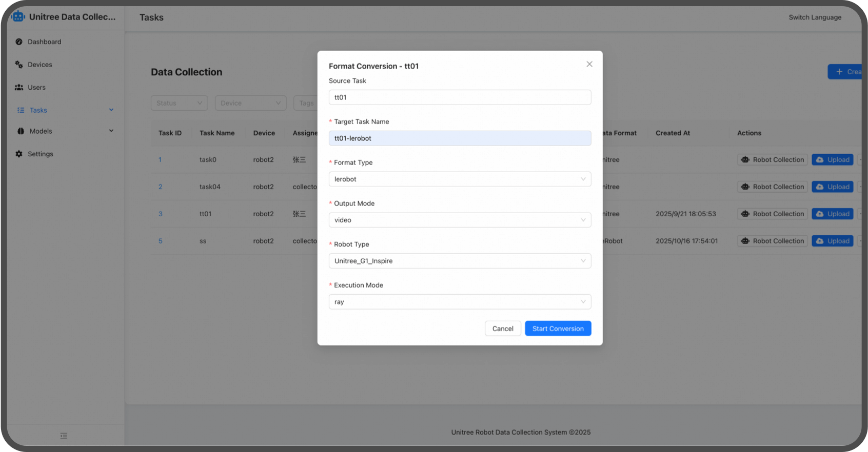The height and width of the screenshot is (452, 868).
Task: Open Settings gear in sidebar
Action: point(19,154)
